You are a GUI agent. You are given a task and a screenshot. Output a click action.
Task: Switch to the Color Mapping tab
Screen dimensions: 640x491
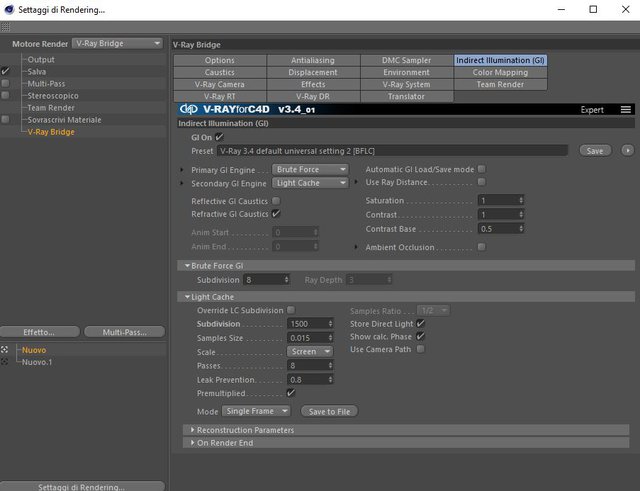coord(500,72)
